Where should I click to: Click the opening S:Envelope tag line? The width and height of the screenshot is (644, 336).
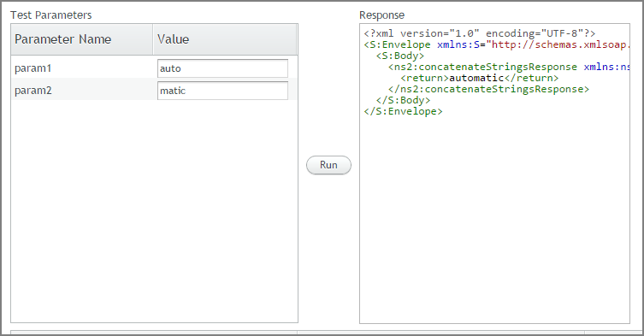[x=497, y=44]
